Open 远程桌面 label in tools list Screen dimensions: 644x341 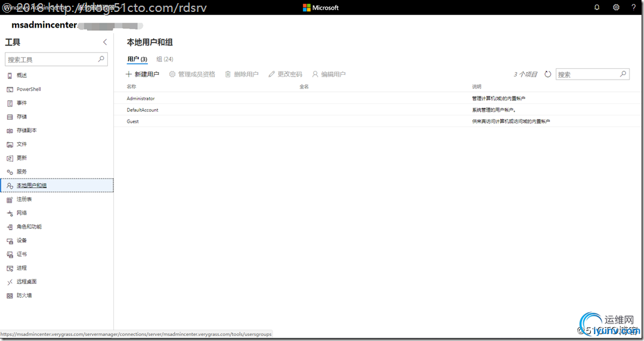click(x=27, y=282)
